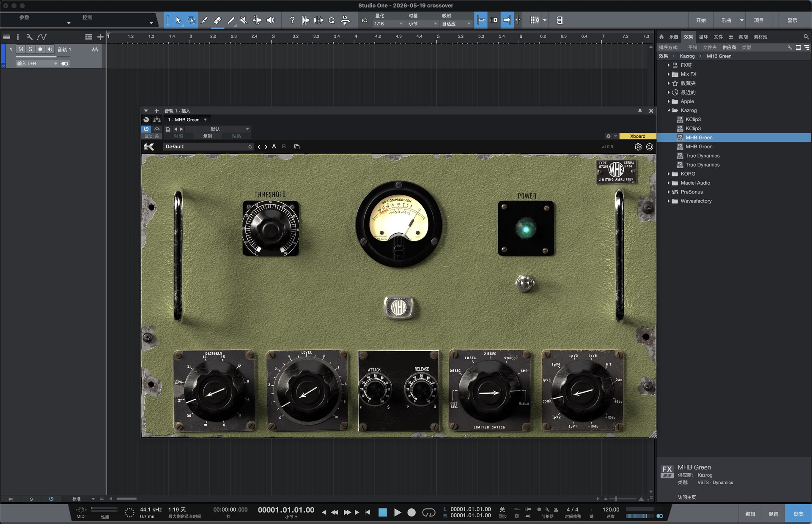Open the 1 - MHB Green insert dropdown
Image resolution: width=812 pixels, height=524 pixels.
[187, 120]
